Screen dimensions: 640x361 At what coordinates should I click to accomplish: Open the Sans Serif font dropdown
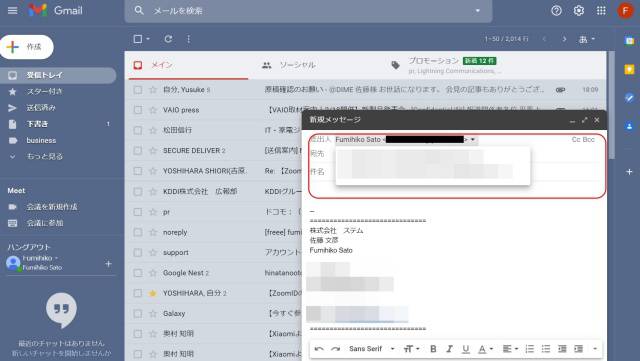[372, 349]
